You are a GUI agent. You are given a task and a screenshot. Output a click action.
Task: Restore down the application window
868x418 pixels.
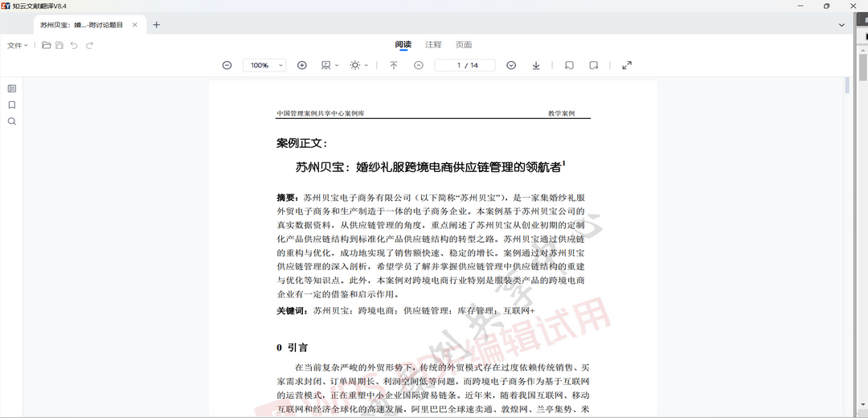pyautogui.click(x=826, y=6)
